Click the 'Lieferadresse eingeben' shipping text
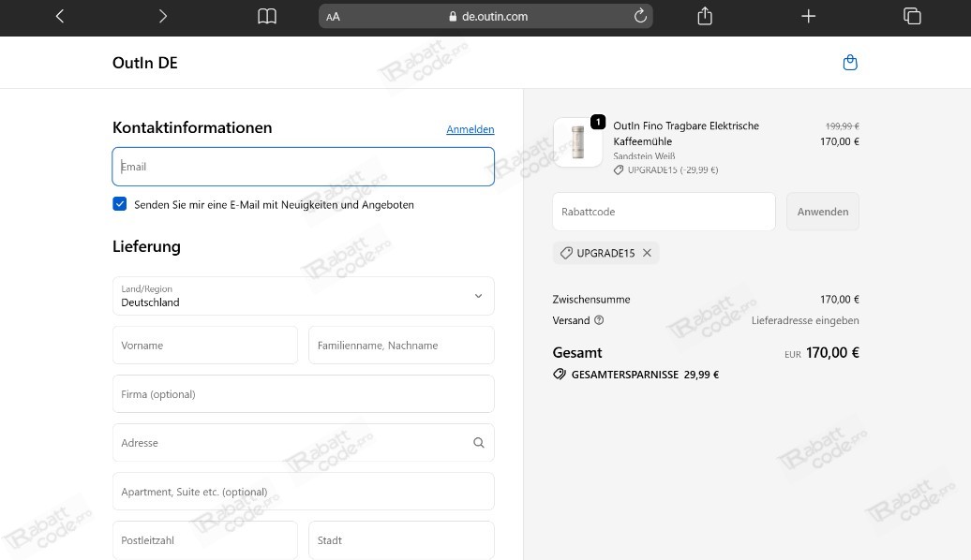This screenshot has width=971, height=560. [x=805, y=320]
